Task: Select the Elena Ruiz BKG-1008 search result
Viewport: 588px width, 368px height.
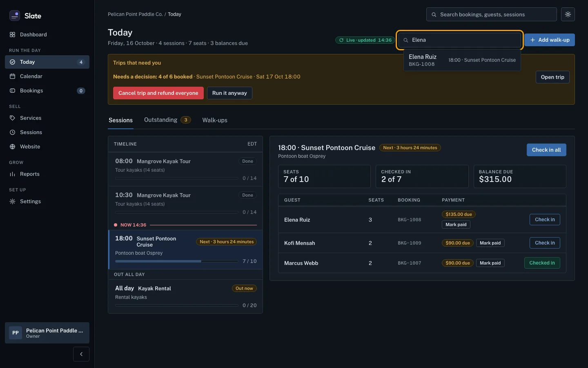Action: click(462, 60)
